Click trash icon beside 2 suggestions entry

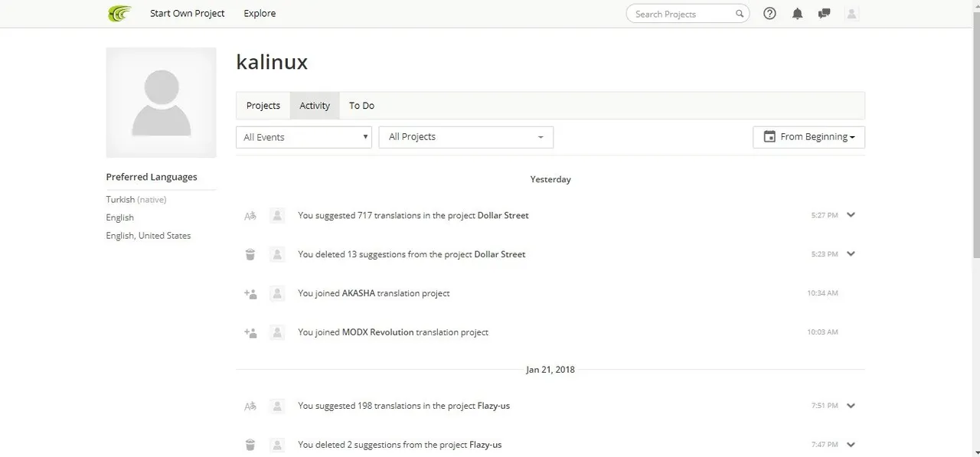coord(250,445)
